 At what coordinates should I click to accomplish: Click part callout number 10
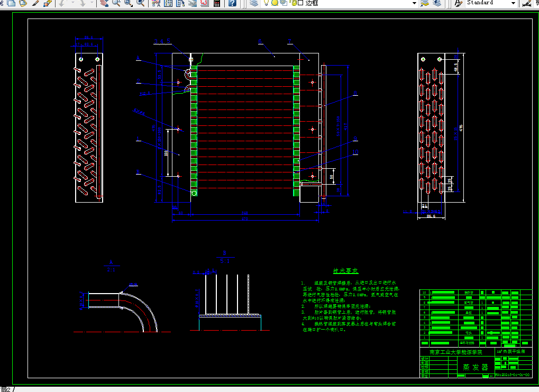click(355, 152)
